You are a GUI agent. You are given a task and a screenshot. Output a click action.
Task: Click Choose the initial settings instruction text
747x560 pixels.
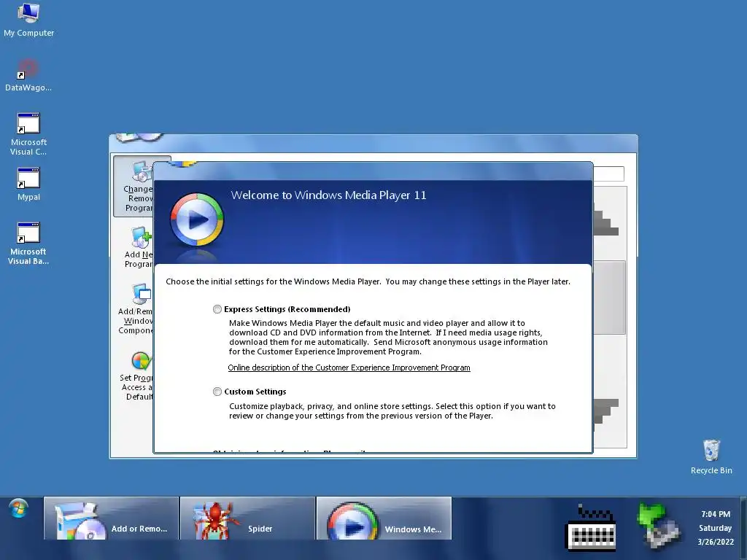368,281
